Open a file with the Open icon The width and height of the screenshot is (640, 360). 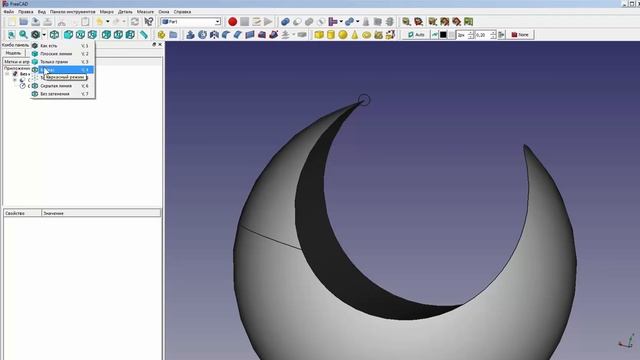point(24,22)
